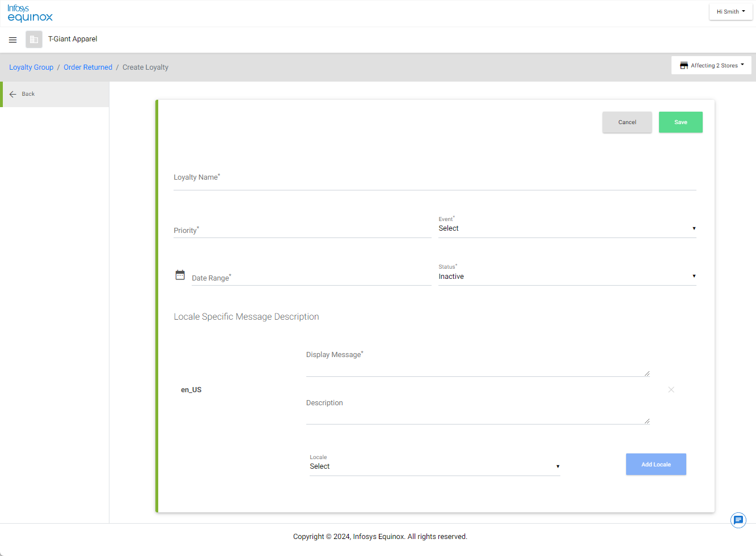This screenshot has width=756, height=556.
Task: Click the Add Locale button
Action: click(x=656, y=464)
